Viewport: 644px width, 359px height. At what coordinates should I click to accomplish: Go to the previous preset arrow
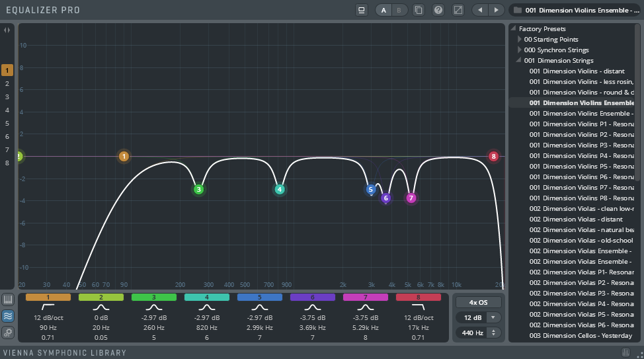(x=480, y=11)
